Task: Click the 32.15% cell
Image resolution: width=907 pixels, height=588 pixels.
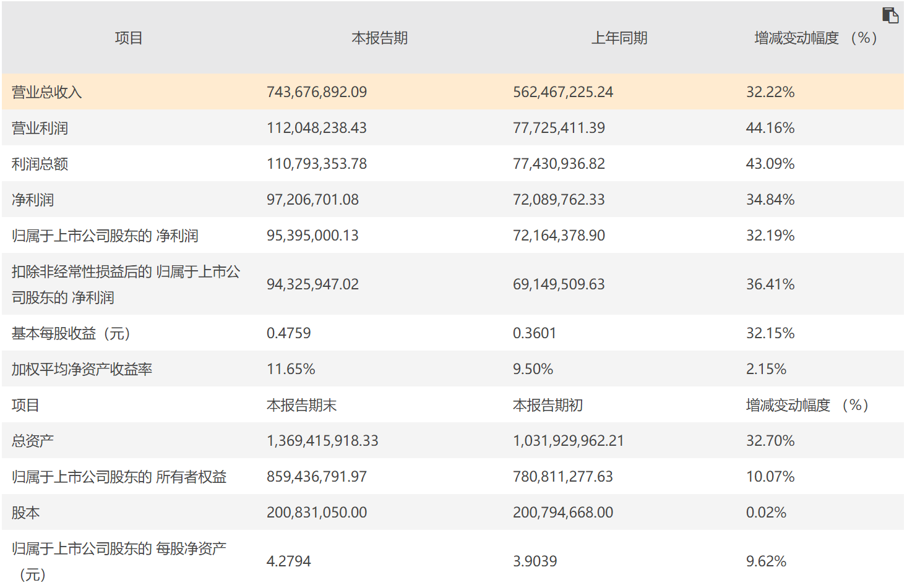Action: click(770, 333)
